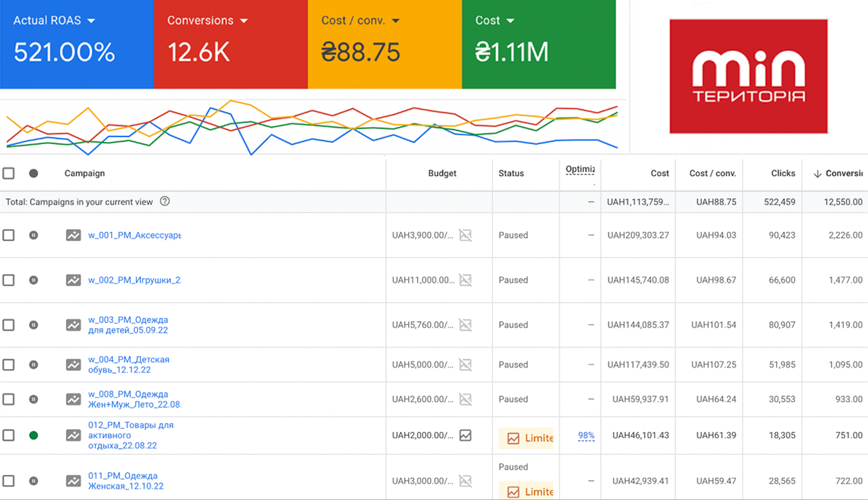Screen dimensions: 868x500
Task: Select checkbox for w_008_PM Одежда campaign
Action: pos(9,399)
